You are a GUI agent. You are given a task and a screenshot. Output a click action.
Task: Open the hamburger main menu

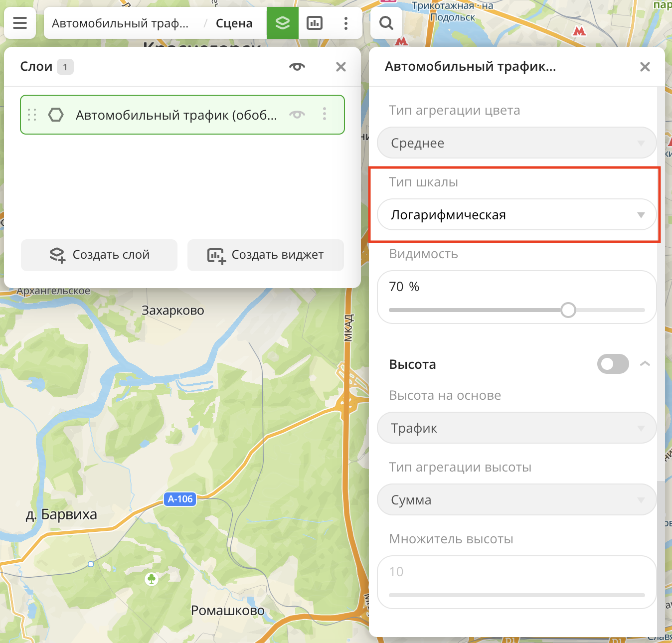pyautogui.click(x=20, y=23)
